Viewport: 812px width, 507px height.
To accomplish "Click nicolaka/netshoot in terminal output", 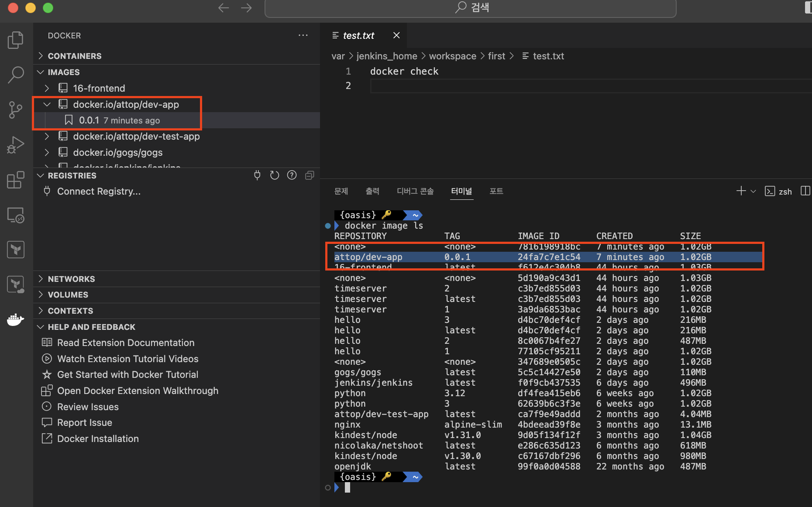I will pos(378,445).
